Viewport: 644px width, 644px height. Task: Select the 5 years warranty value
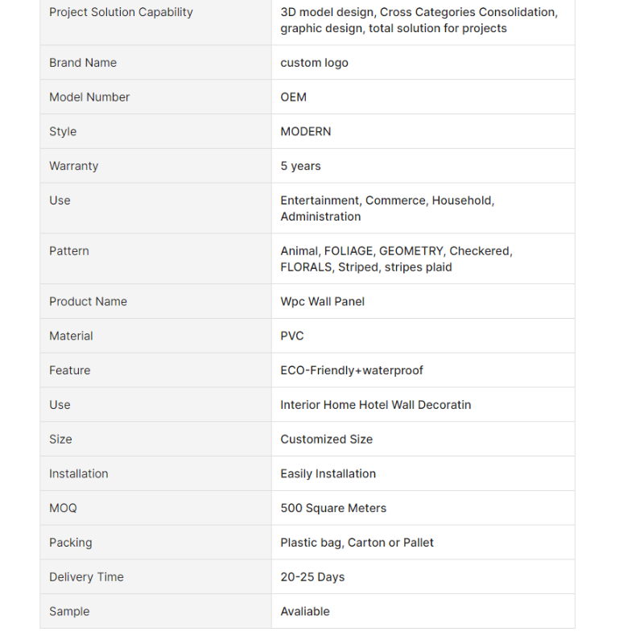click(300, 166)
